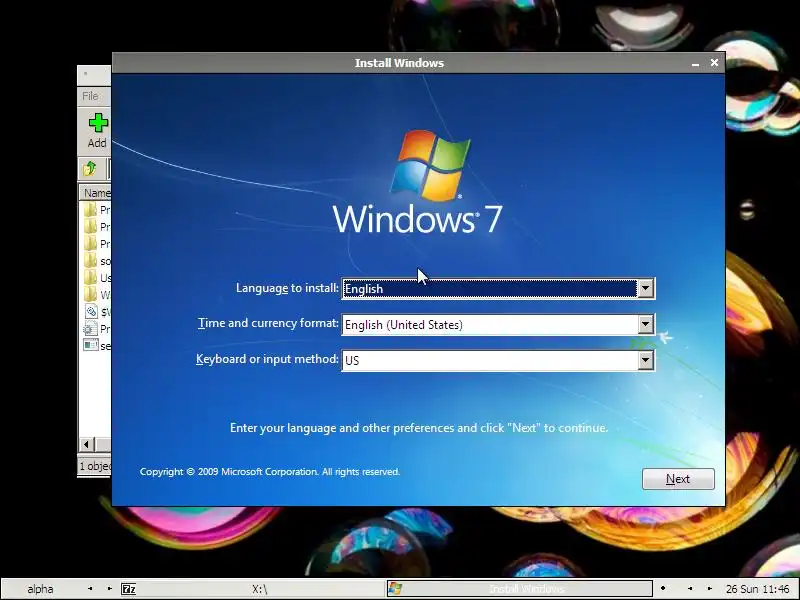Image resolution: width=800 pixels, height=600 pixels.
Task: Click the 7z icon in the taskbar
Action: tap(129, 589)
